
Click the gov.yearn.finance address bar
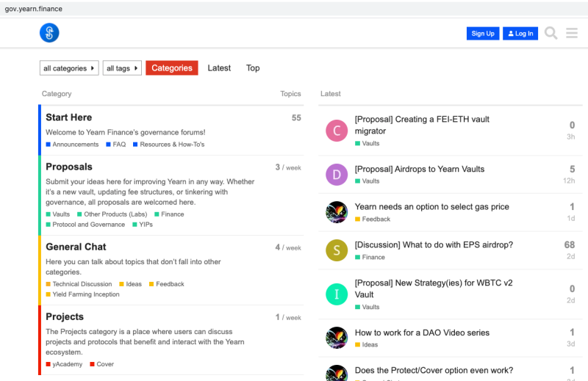point(294,9)
